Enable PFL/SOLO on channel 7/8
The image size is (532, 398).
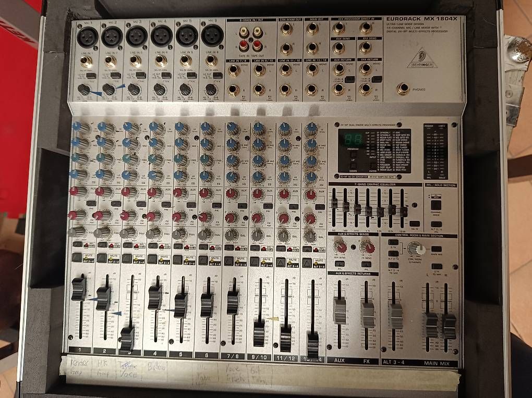coord(229,247)
